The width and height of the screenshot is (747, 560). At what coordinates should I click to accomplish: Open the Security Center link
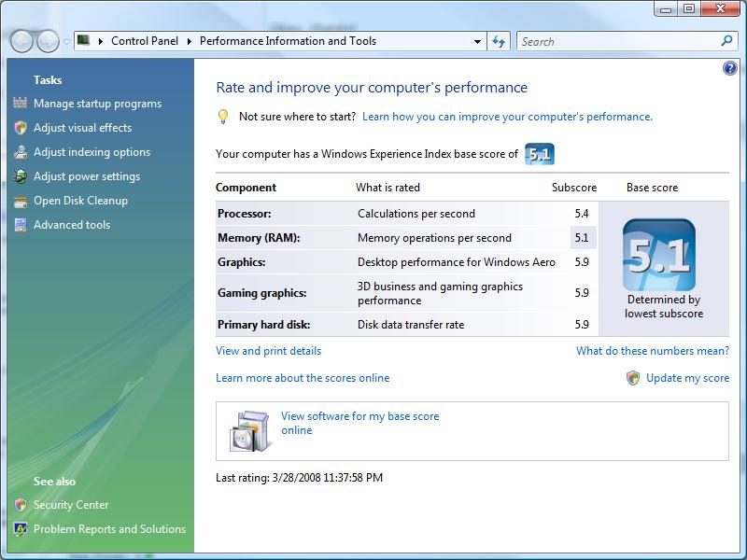click(x=71, y=505)
